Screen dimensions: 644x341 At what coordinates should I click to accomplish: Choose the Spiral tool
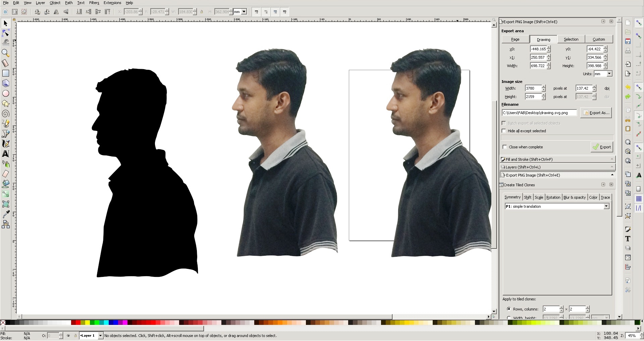coord(5,114)
